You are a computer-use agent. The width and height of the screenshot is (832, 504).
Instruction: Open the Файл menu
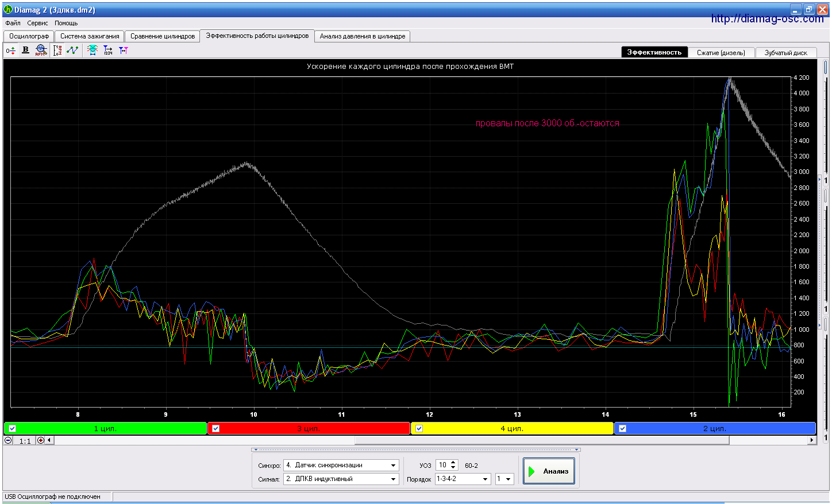(13, 23)
